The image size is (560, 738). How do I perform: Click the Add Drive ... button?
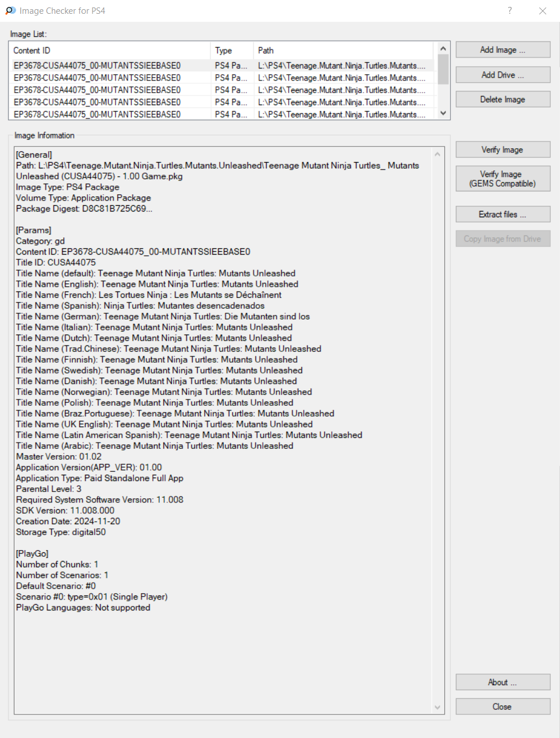pyautogui.click(x=503, y=75)
